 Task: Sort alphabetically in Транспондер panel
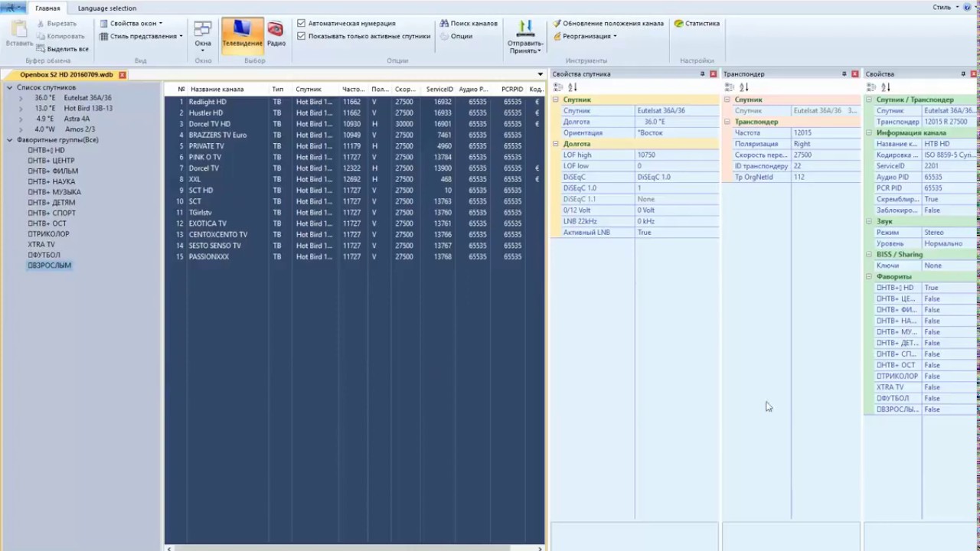[743, 87]
